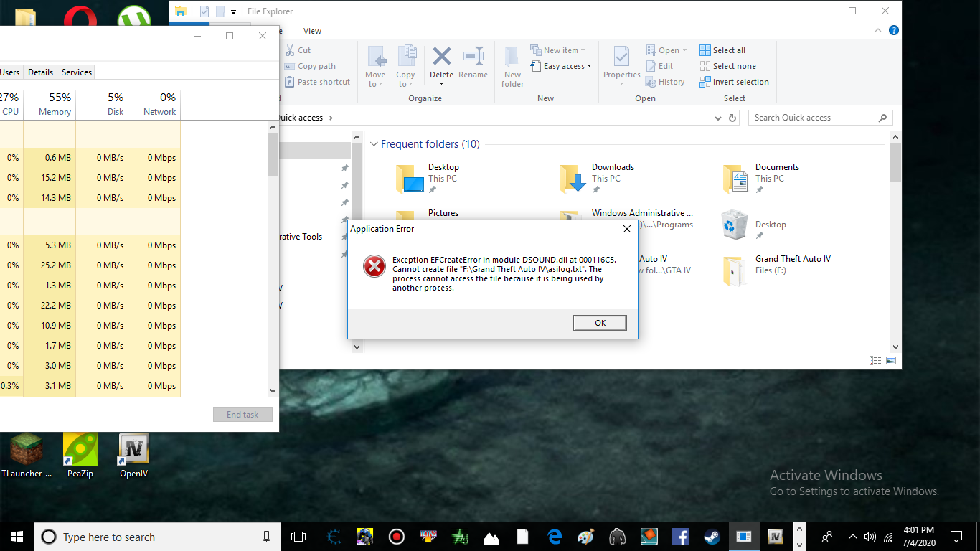Click the 25.2 MB memory cell

(50, 265)
